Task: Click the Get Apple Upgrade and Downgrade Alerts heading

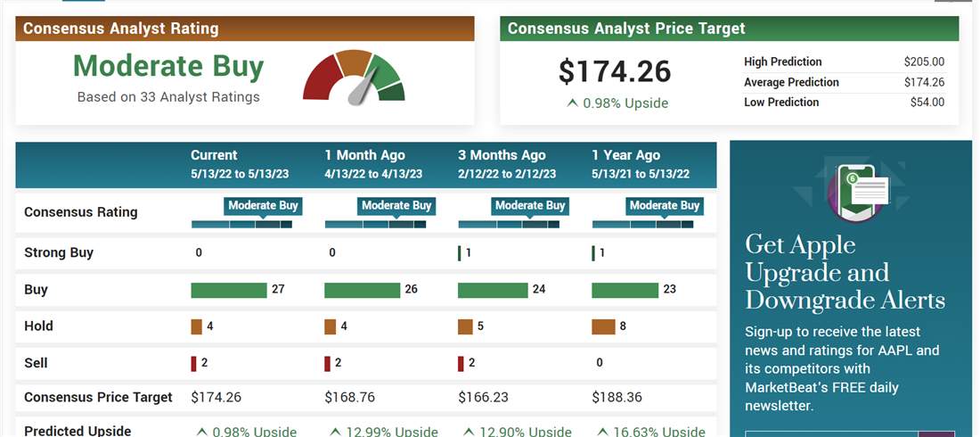Action: 845,272
